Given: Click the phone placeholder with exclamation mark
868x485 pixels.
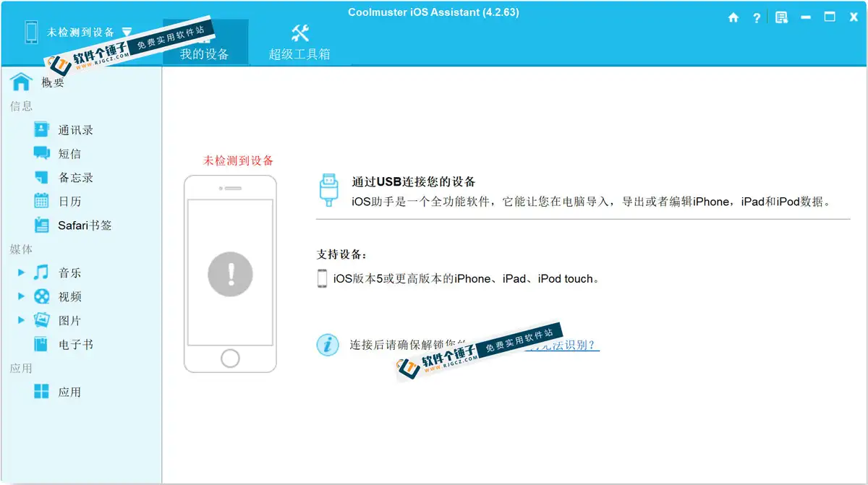Looking at the screenshot, I should point(230,274).
